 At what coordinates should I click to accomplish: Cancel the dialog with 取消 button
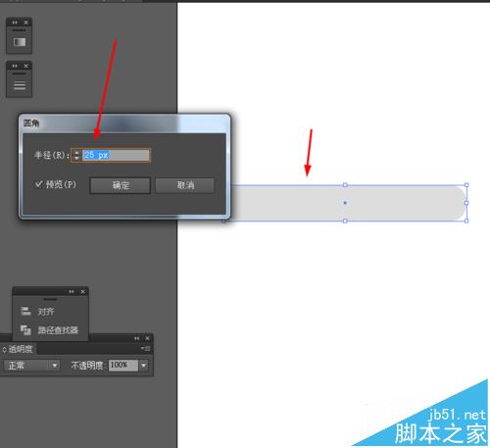pos(185,185)
